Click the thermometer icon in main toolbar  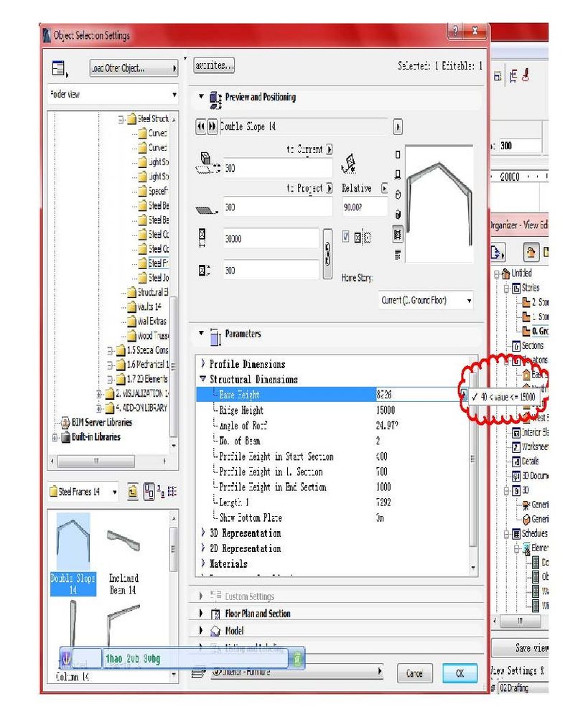526,75
